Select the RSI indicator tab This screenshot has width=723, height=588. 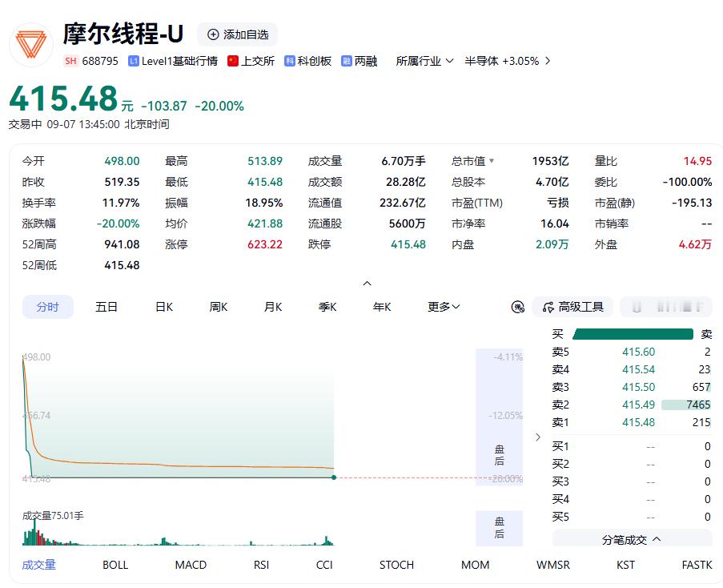(x=262, y=565)
